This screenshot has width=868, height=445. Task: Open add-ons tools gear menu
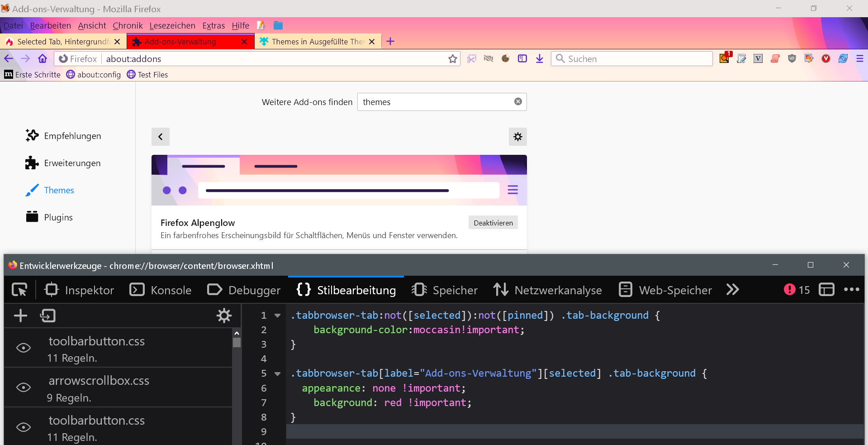click(x=517, y=137)
